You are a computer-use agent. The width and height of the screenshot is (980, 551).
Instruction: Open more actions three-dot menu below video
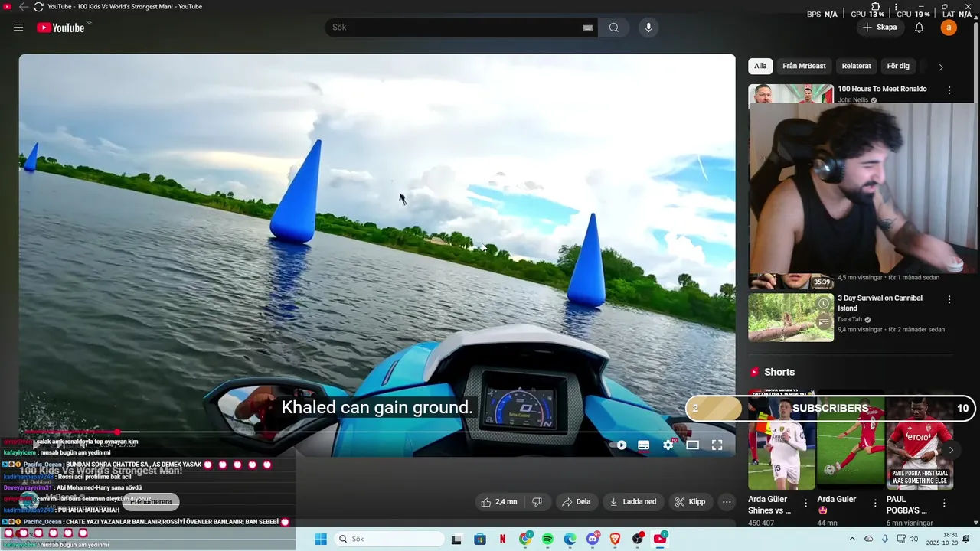[x=727, y=502]
